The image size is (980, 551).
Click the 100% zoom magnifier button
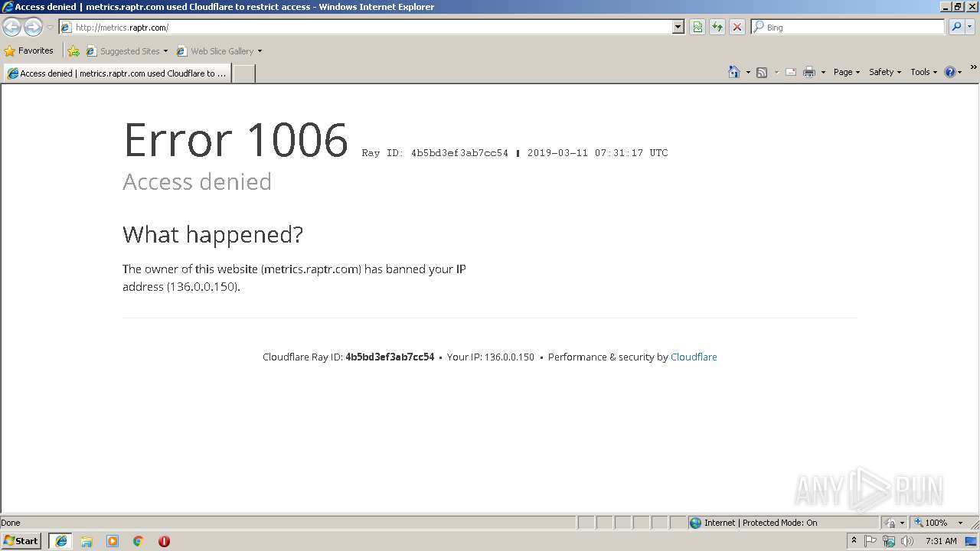pos(931,523)
